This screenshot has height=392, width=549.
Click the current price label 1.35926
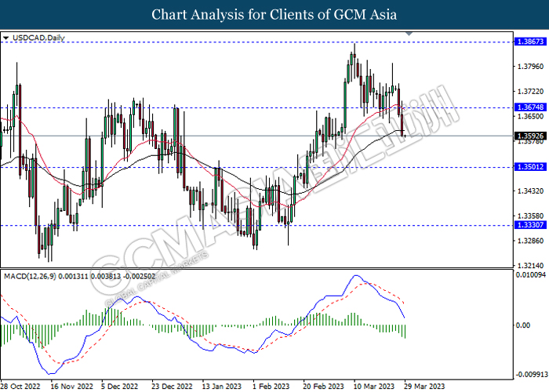530,136
